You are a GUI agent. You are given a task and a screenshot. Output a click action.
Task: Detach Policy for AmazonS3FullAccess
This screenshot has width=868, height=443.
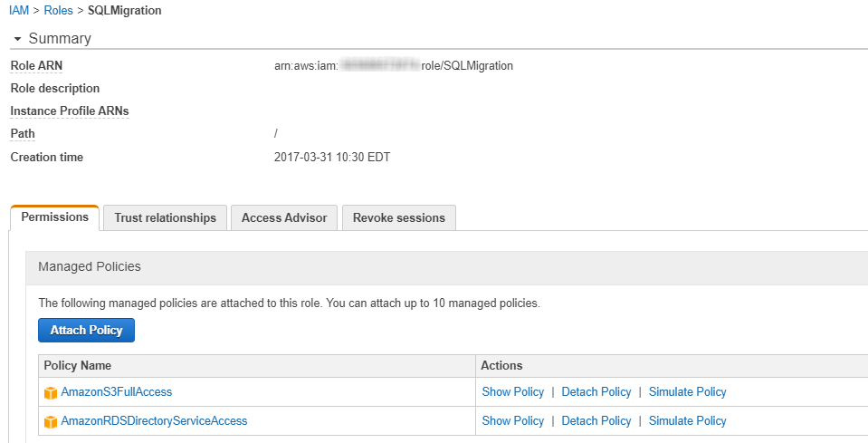[596, 391]
